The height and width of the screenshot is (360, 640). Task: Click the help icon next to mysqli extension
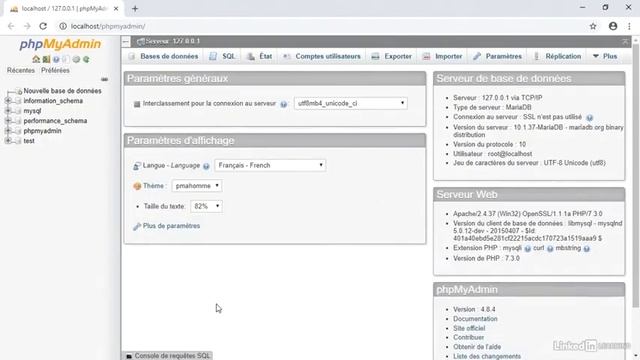point(527,249)
